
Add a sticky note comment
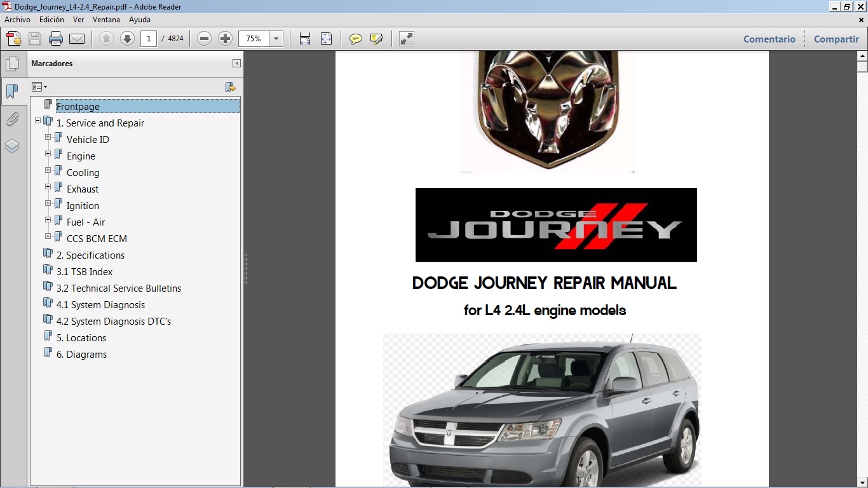(356, 39)
